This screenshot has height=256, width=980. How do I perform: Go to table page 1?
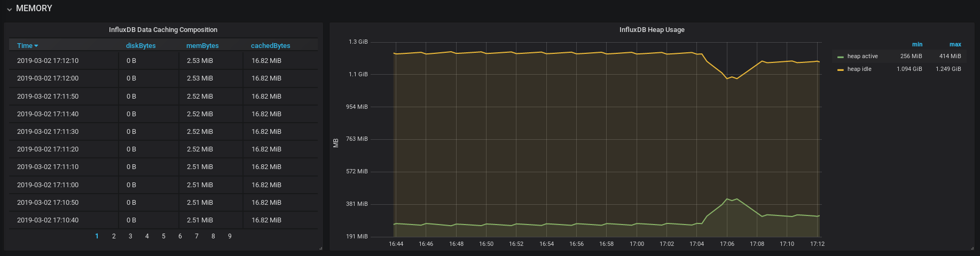97,236
